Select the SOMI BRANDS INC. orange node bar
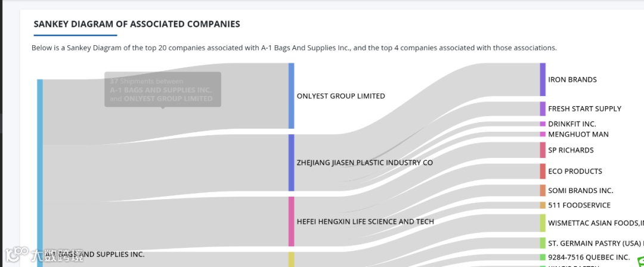This screenshot has width=644, height=267. click(543, 191)
